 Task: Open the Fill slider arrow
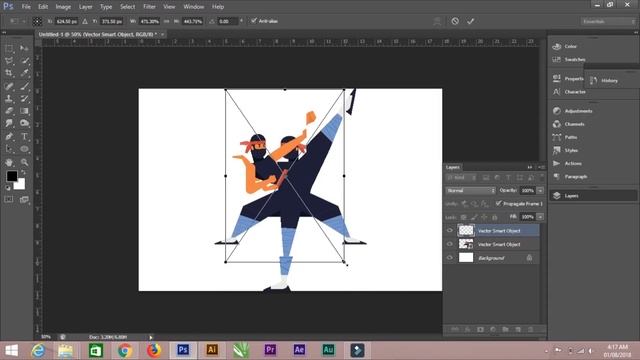[540, 217]
